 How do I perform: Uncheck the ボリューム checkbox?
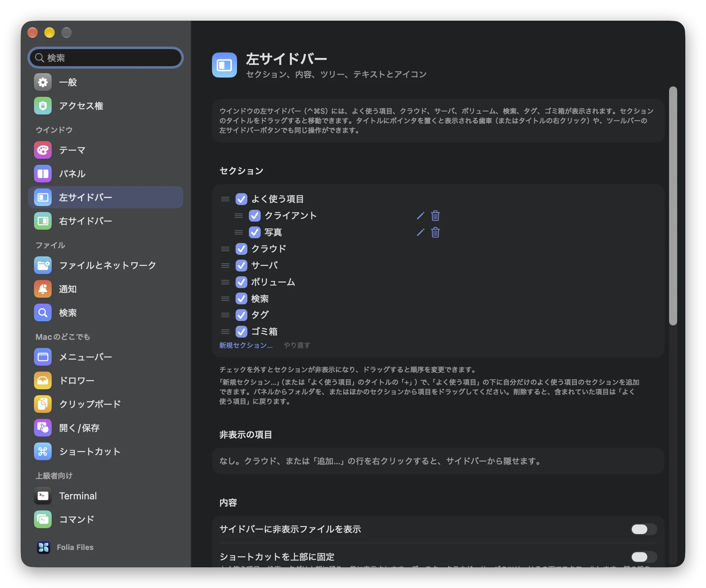(x=241, y=282)
